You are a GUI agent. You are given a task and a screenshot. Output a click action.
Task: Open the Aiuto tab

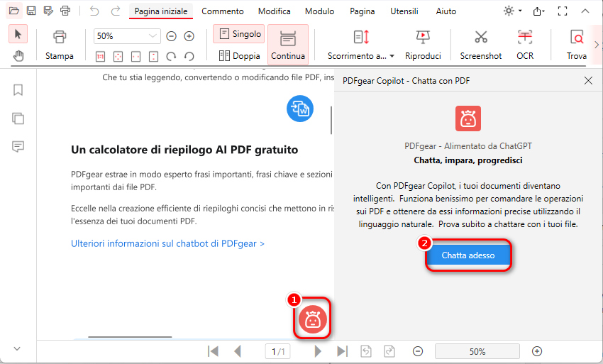pyautogui.click(x=446, y=11)
